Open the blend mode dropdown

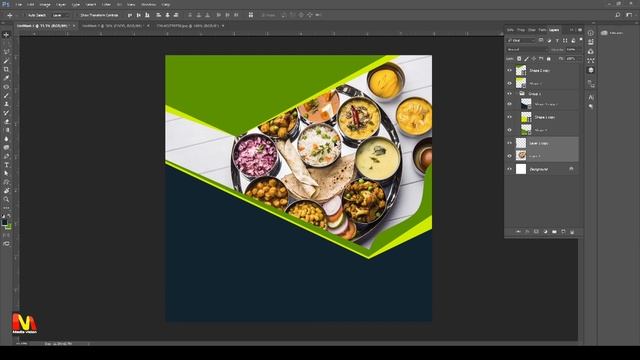[527, 49]
